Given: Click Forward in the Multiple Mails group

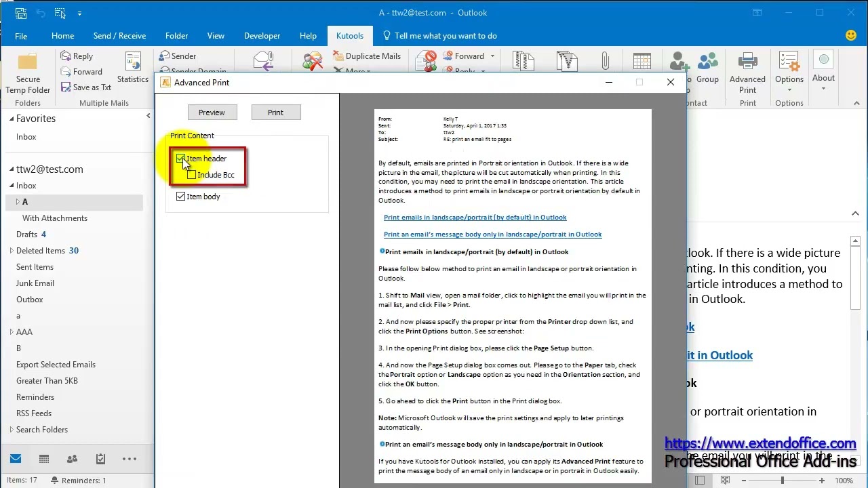Looking at the screenshot, I should coord(81,72).
